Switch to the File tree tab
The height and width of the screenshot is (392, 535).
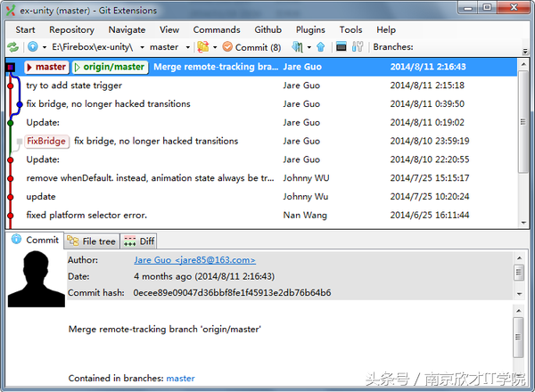[x=92, y=241]
